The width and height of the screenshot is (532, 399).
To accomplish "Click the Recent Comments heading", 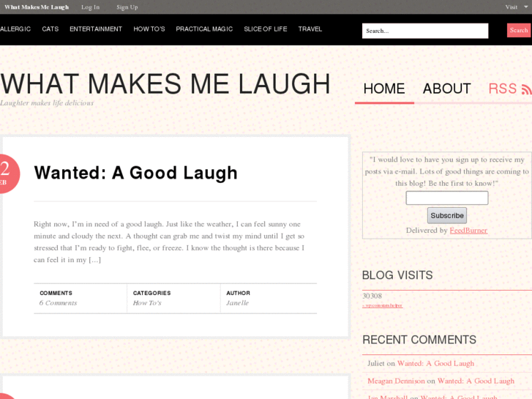I will coord(419,340).
